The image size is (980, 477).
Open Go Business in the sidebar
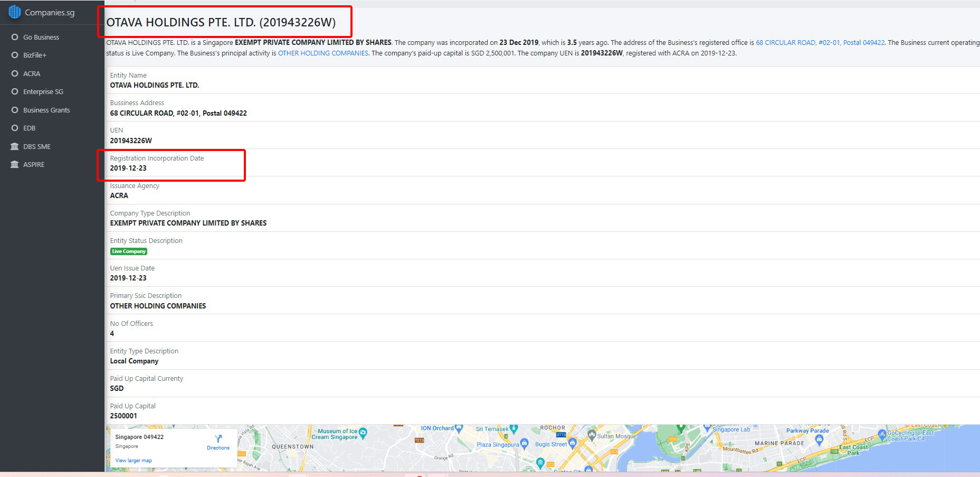click(41, 37)
